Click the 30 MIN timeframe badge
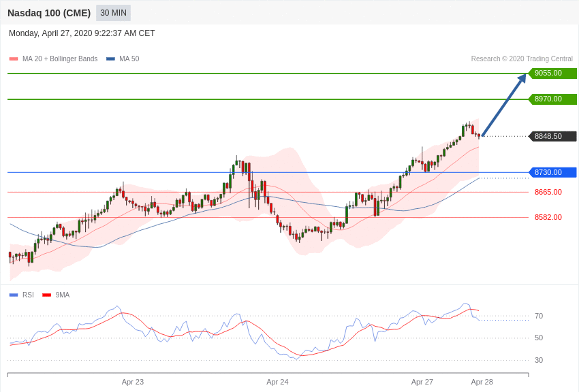 (x=113, y=13)
